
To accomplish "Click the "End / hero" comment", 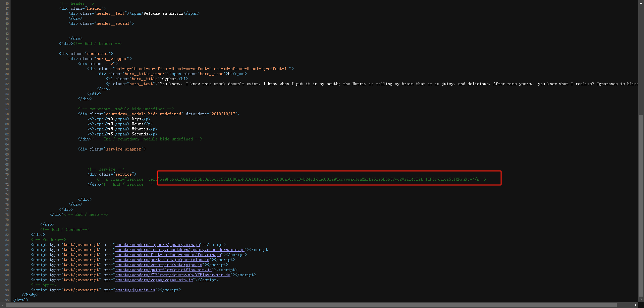I will 86,214.
